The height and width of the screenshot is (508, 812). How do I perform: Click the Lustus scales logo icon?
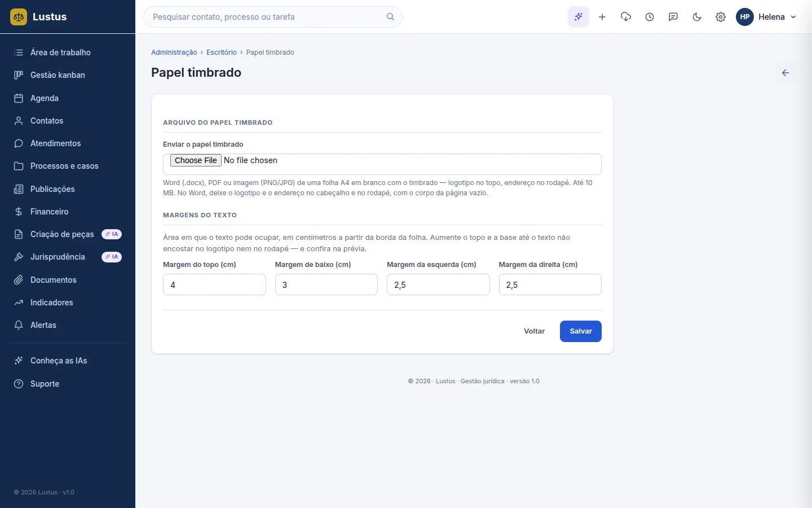[19, 17]
